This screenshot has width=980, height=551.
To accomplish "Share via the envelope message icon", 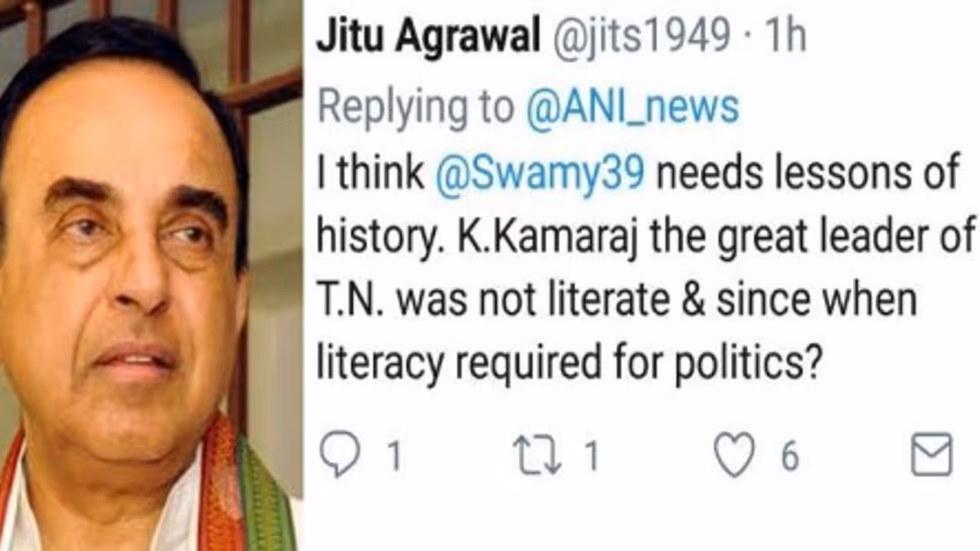I will click(932, 455).
